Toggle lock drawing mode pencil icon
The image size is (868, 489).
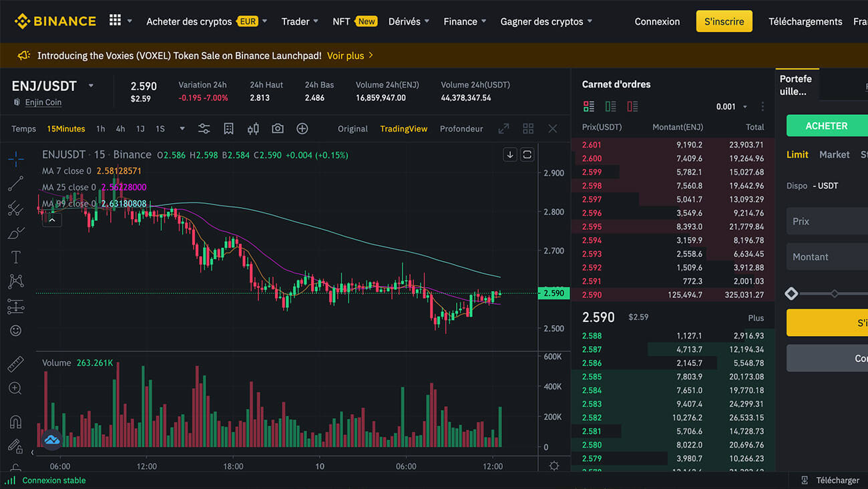pos(16,446)
